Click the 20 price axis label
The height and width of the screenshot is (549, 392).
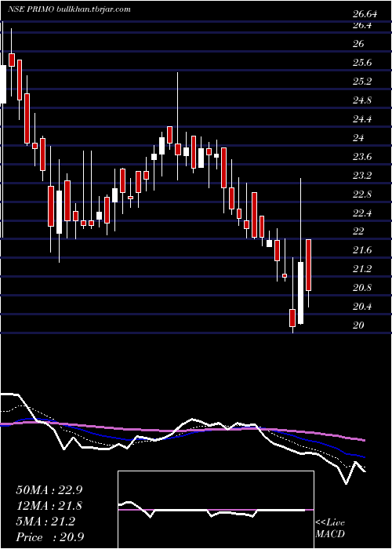(359, 325)
